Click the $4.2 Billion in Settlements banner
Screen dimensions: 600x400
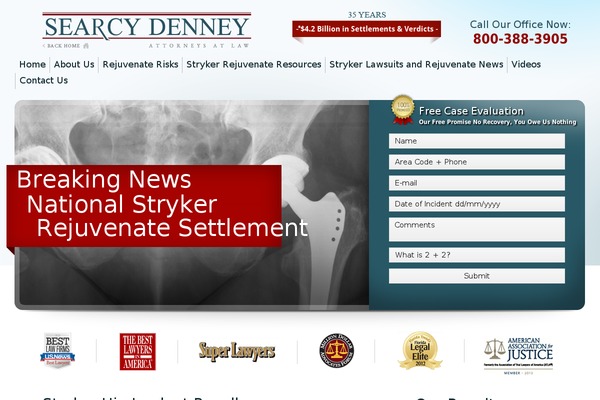pos(367,29)
